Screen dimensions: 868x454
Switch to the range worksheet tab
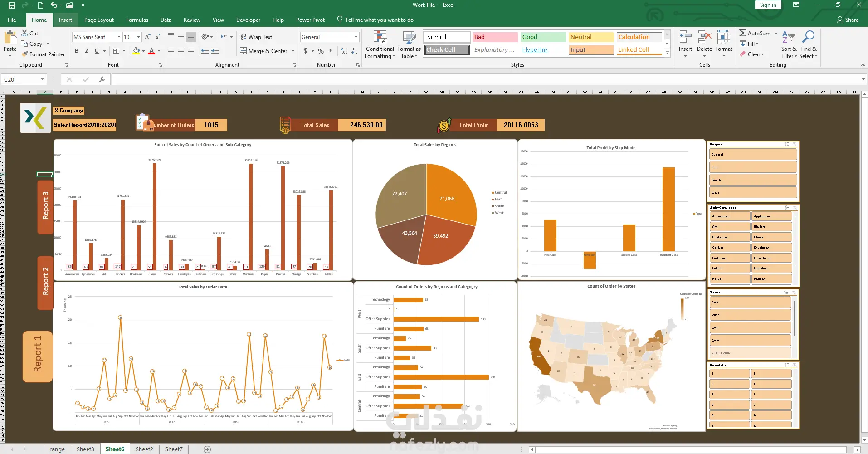[x=57, y=449]
